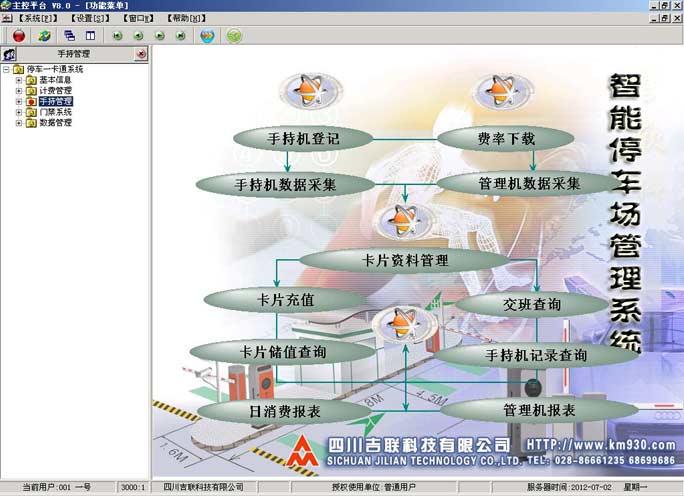684x496 pixels.
Task: Click the round green icon in toolbar
Action: (234, 36)
